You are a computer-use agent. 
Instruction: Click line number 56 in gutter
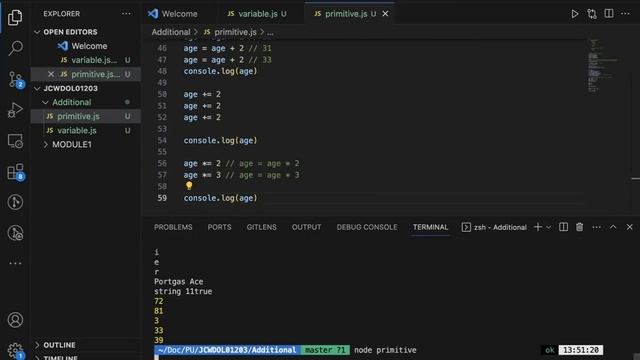162,163
